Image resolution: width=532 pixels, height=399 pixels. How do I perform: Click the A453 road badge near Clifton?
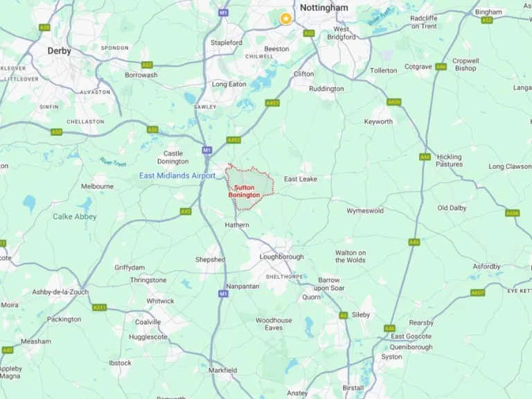click(272, 103)
